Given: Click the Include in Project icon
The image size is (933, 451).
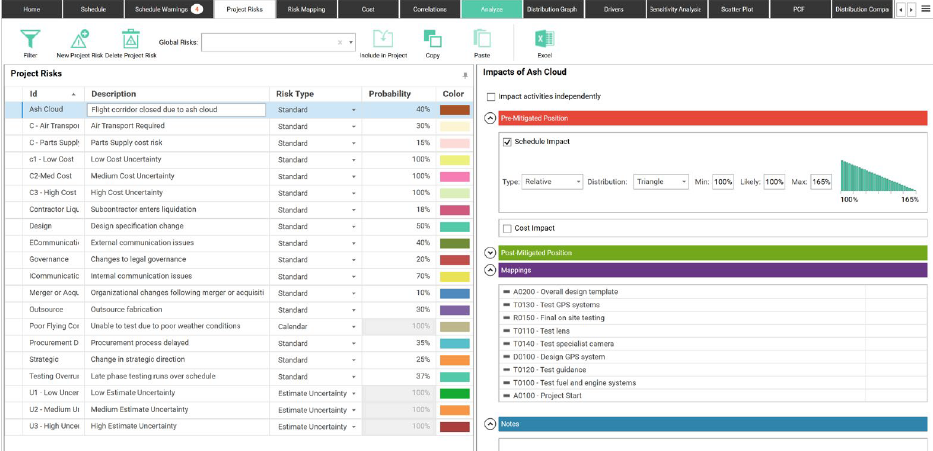Looking at the screenshot, I should (x=383, y=39).
